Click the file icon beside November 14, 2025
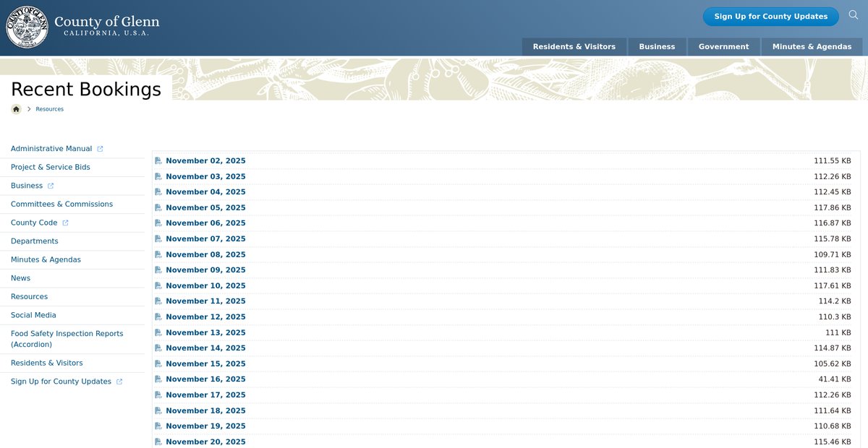The height and width of the screenshot is (448, 868). [158, 348]
